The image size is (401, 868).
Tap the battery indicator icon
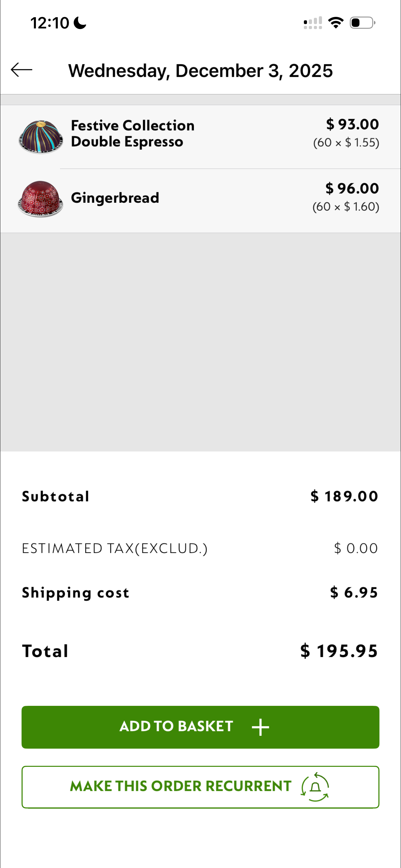tap(362, 23)
